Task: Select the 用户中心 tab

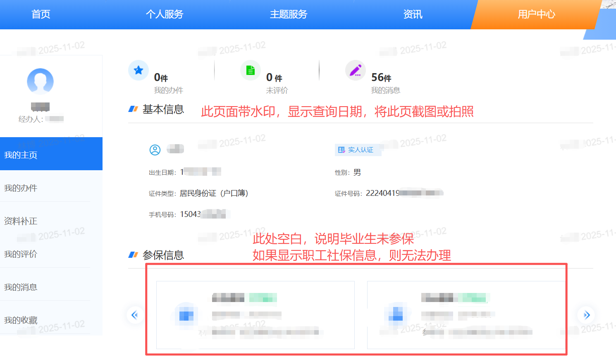Action: (x=536, y=14)
